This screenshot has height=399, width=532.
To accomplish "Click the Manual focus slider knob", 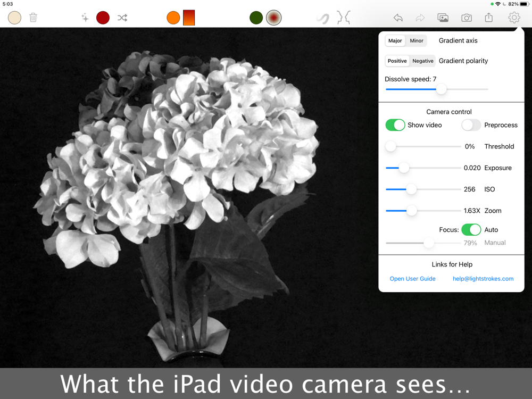I will click(429, 243).
